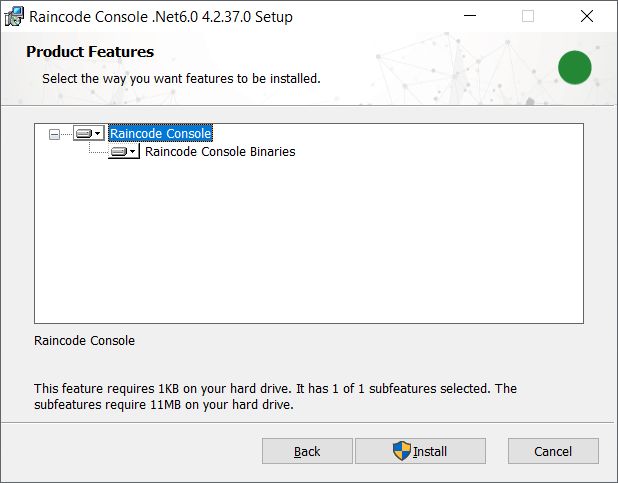The height and width of the screenshot is (483, 618).
Task: Click drive icon beside Raincode Console Binaries
Action: click(x=119, y=152)
